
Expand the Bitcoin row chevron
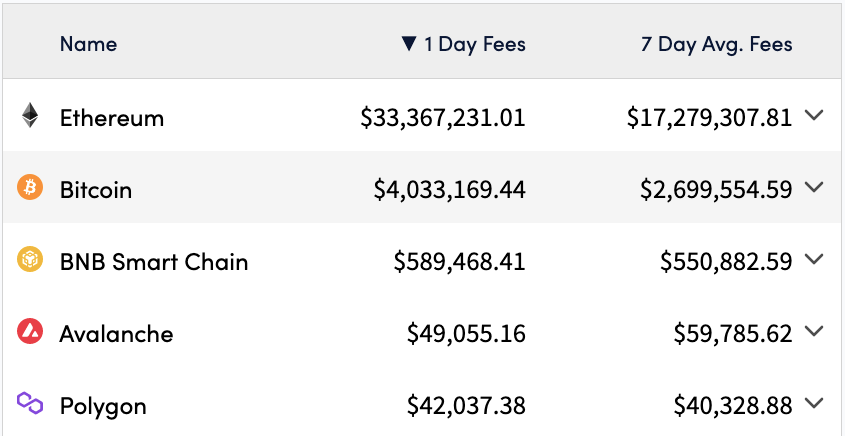coord(814,187)
